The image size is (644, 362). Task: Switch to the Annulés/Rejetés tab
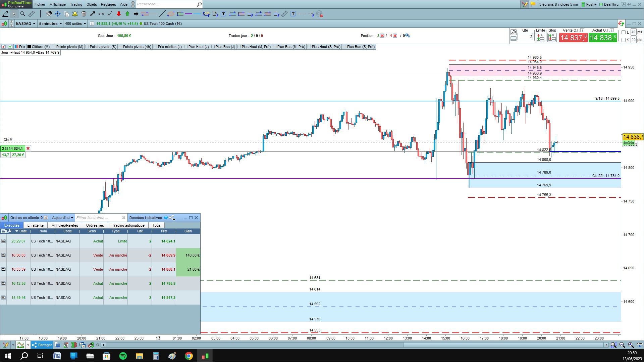tap(65, 225)
